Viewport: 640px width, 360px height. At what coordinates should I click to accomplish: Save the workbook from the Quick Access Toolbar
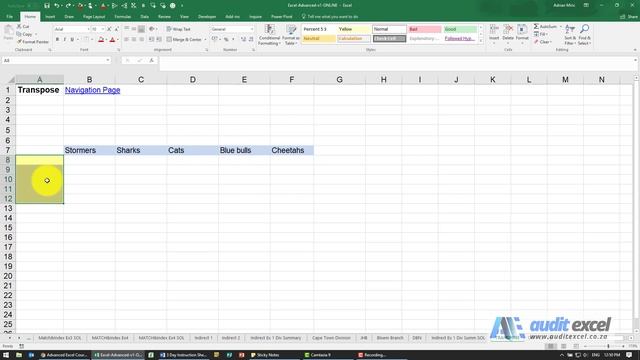click(x=47, y=6)
